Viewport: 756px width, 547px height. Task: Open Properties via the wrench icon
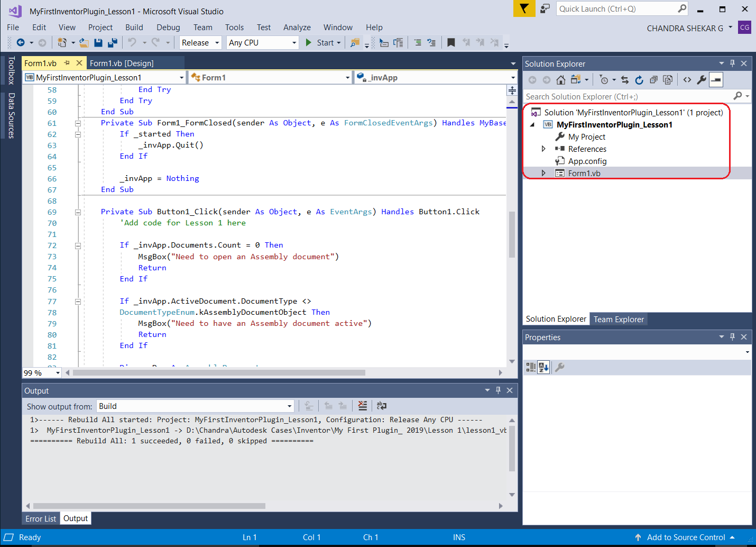click(702, 80)
